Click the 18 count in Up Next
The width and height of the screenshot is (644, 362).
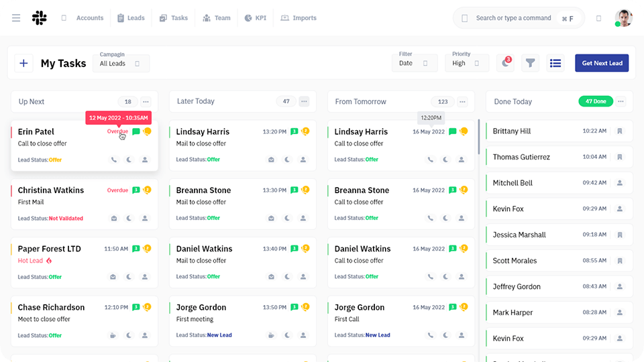pos(128,102)
